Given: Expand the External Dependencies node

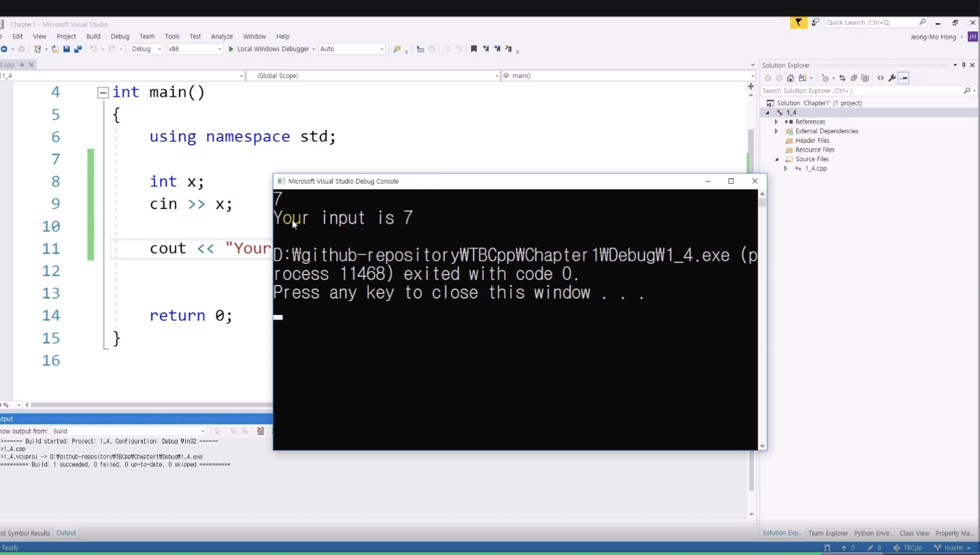Looking at the screenshot, I should tap(777, 131).
